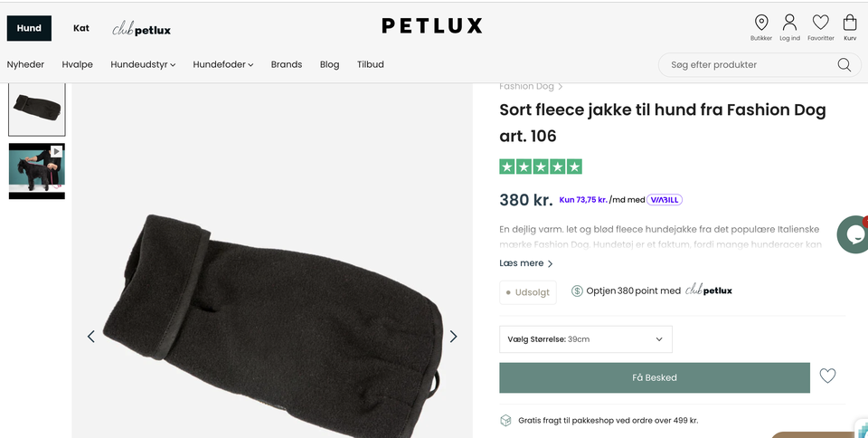Image resolution: width=868 pixels, height=438 pixels.
Task: Show next product image with right arrow
Action: pyautogui.click(x=453, y=337)
